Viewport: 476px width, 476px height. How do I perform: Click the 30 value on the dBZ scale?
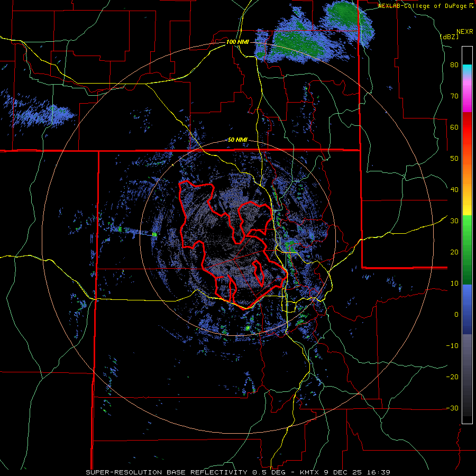[x=454, y=221]
